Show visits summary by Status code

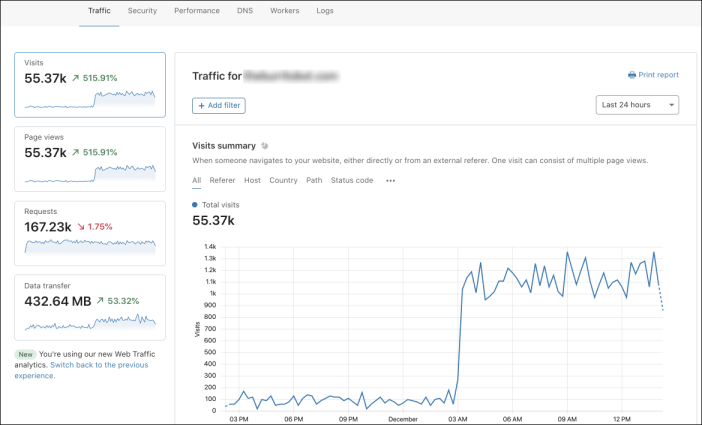pyautogui.click(x=352, y=181)
